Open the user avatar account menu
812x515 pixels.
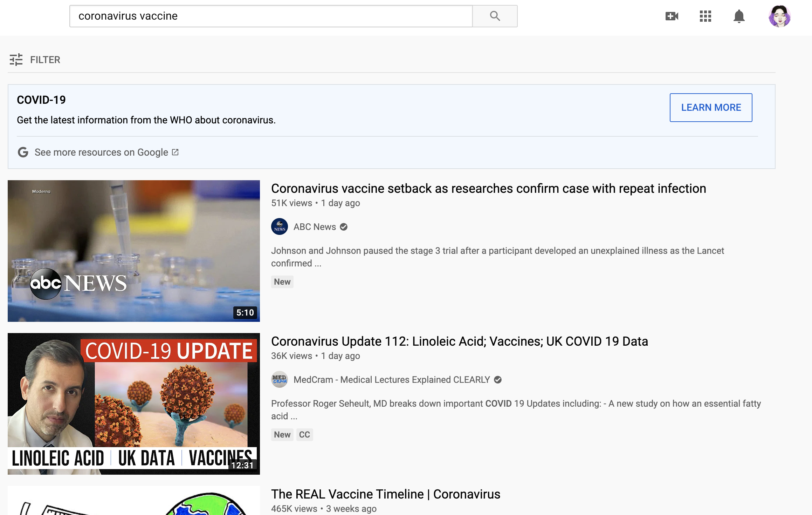[779, 16]
